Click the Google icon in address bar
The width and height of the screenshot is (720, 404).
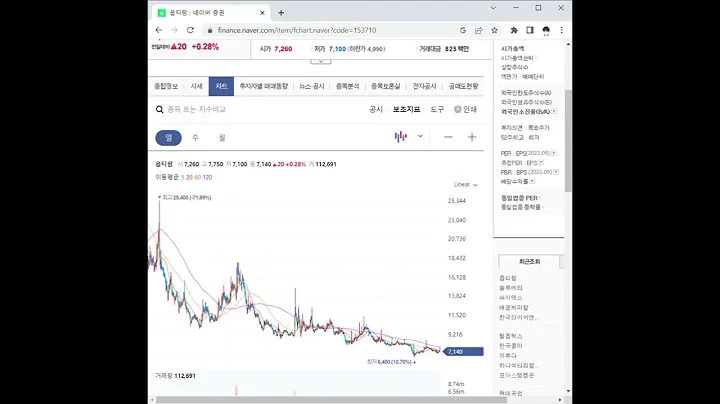click(x=462, y=30)
